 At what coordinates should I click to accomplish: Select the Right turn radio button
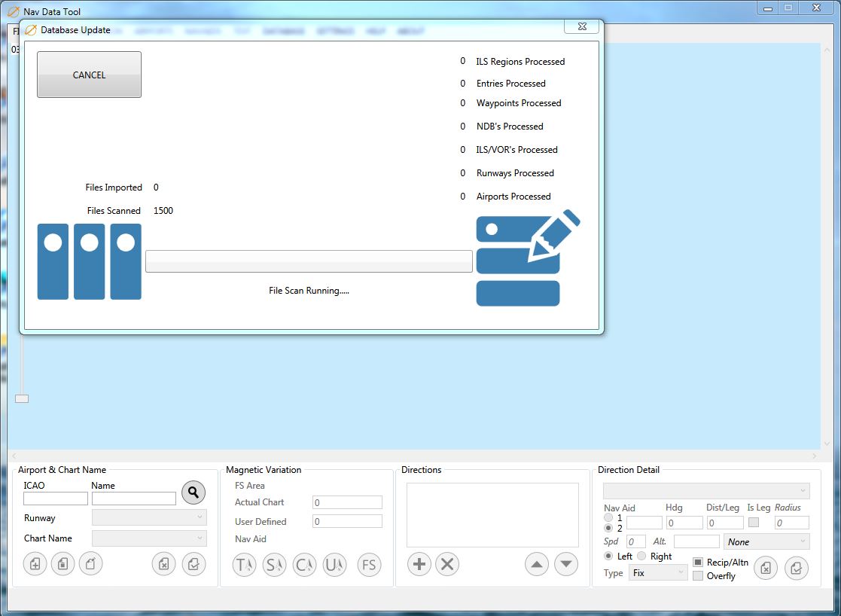[641, 556]
